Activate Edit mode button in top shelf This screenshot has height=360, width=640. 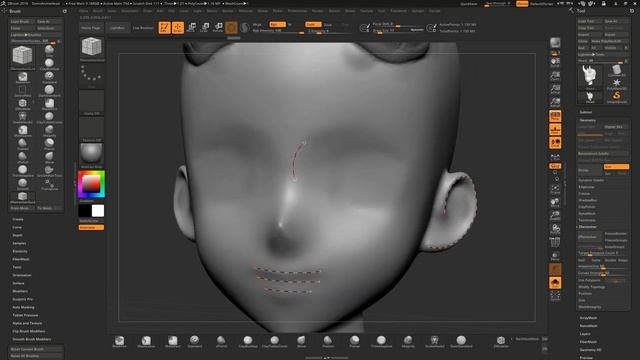click(x=164, y=27)
